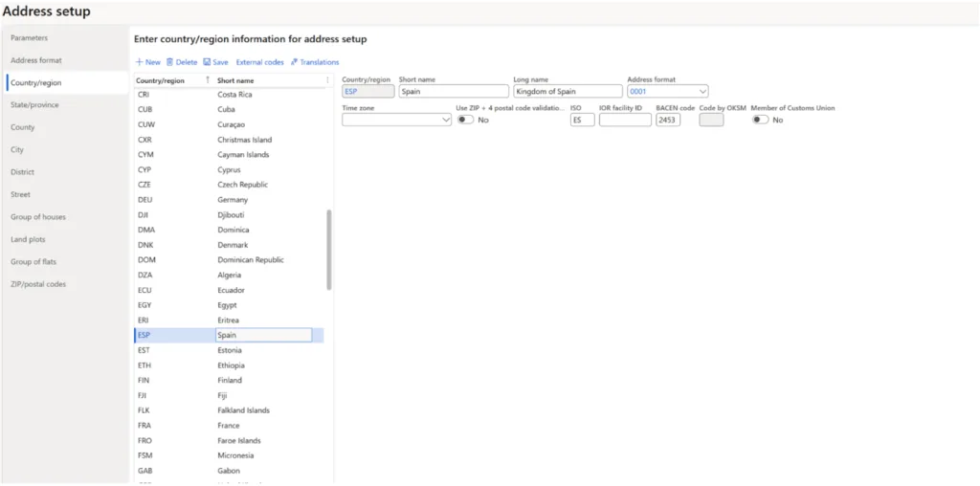980x486 pixels.
Task: Click the Save disk icon
Action: (207, 62)
